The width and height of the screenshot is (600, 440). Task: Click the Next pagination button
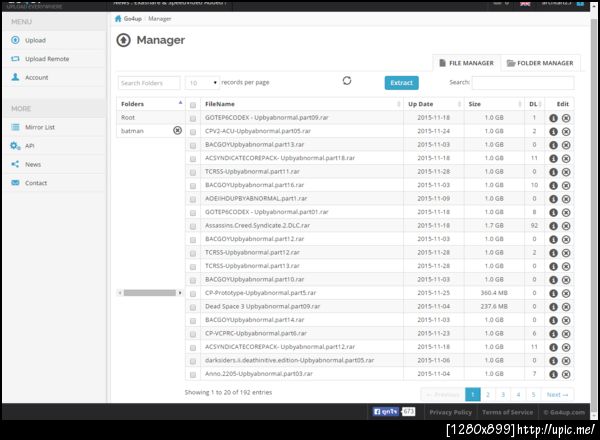[558, 394]
